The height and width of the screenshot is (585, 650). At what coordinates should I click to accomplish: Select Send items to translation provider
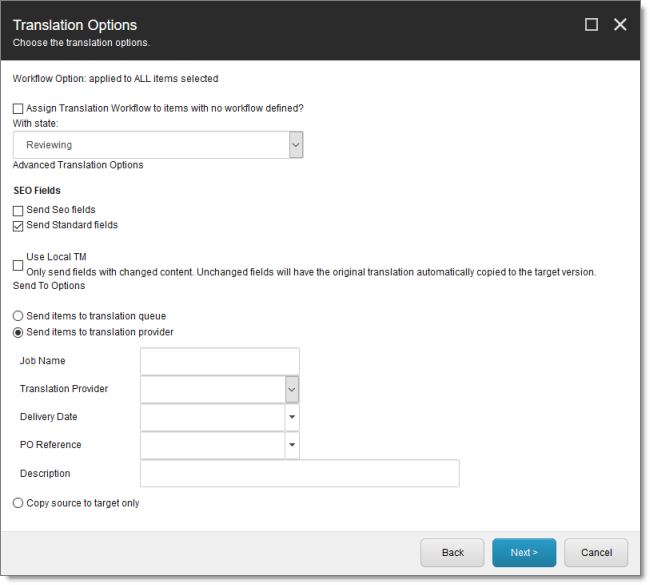(18, 333)
